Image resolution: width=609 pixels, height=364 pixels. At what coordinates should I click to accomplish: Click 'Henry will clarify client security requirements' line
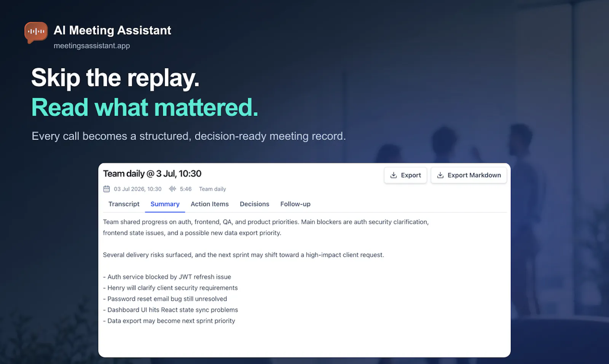pyautogui.click(x=171, y=288)
